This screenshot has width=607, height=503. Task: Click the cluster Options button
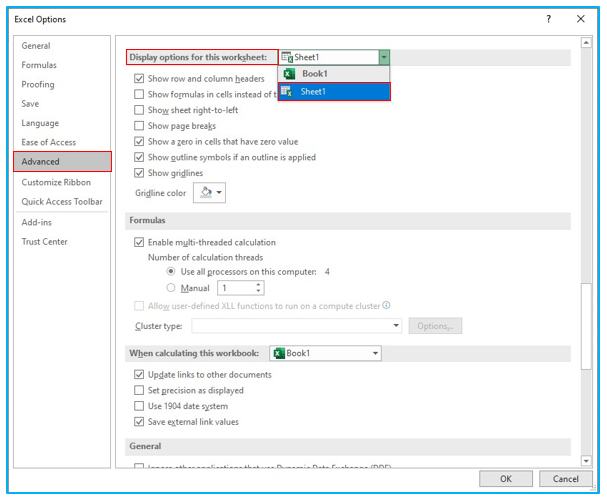click(435, 326)
